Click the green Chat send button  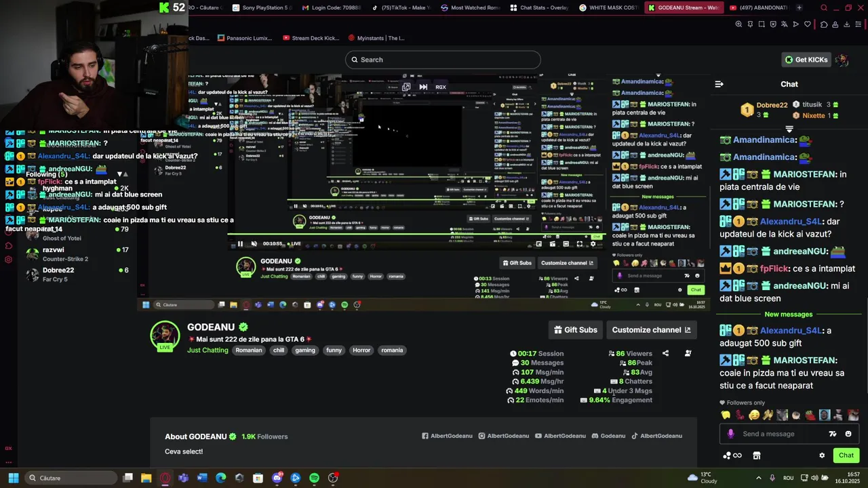846,455
